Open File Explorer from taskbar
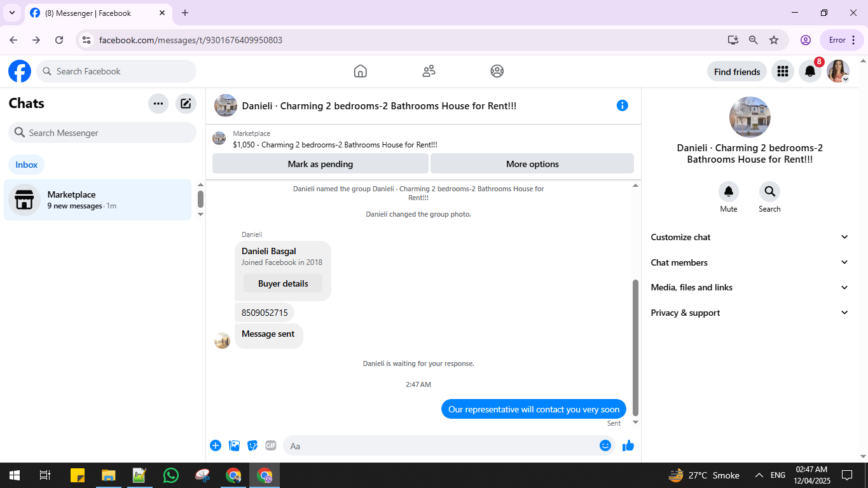This screenshot has width=868, height=488. (x=108, y=475)
